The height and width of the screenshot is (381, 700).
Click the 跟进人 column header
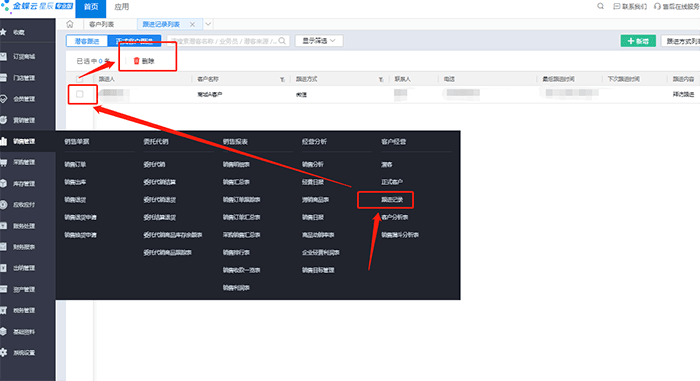point(107,79)
